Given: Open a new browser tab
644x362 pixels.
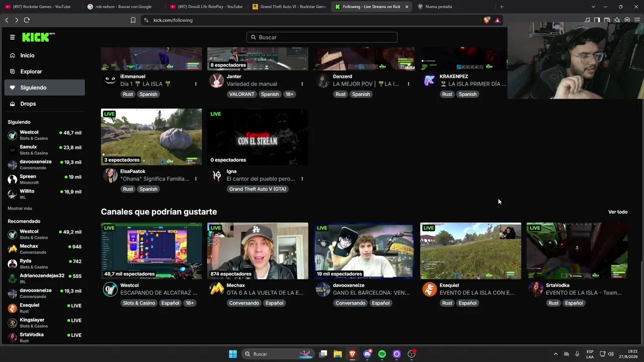Looking at the screenshot, I should point(502,7).
